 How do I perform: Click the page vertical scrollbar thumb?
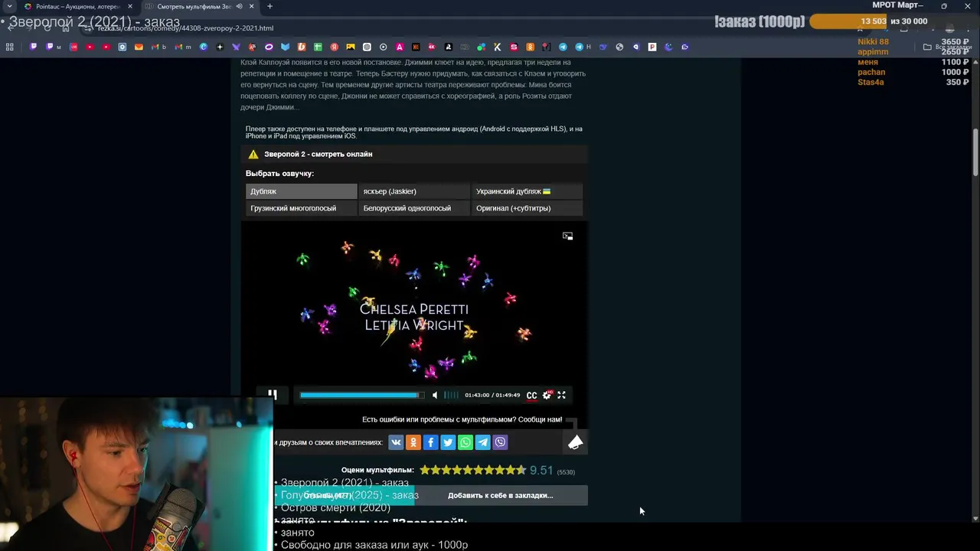click(x=975, y=152)
